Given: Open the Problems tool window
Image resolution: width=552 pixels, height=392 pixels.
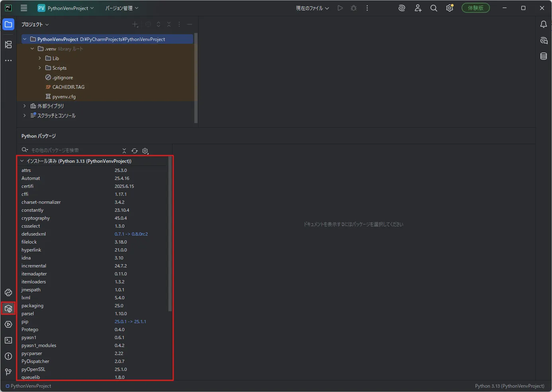Looking at the screenshot, I should tap(8, 356).
